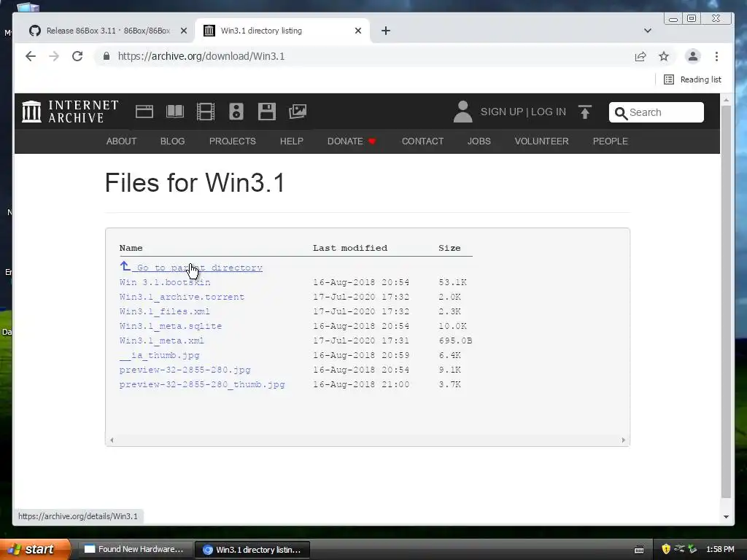This screenshot has height=560, width=747.
Task: Click the address bar URL
Action: coord(201,56)
